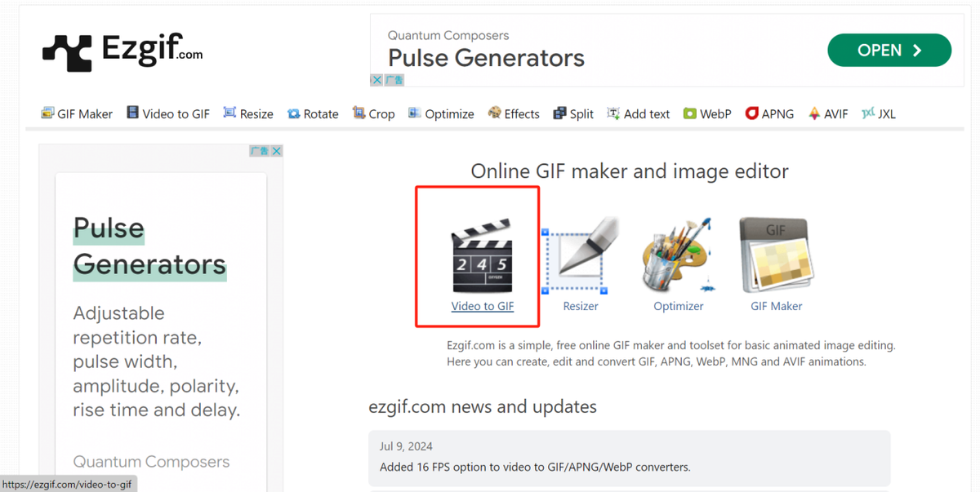Image resolution: width=980 pixels, height=492 pixels.
Task: Click the Add text menu icon
Action: click(x=613, y=113)
